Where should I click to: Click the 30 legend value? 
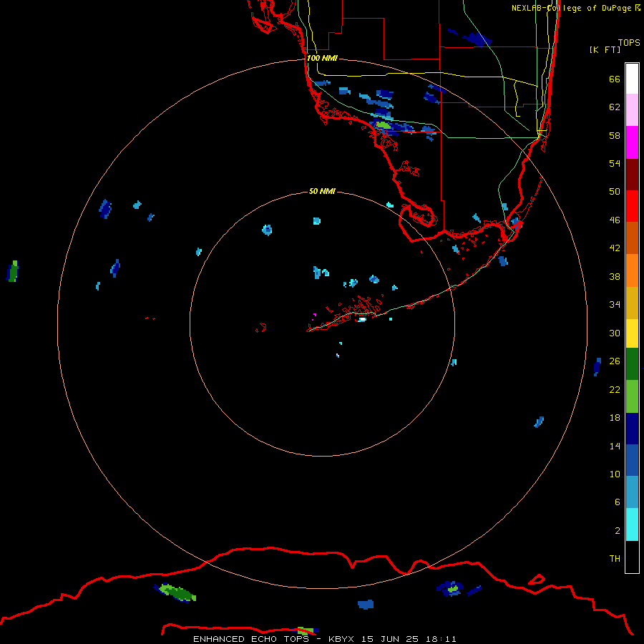click(x=615, y=333)
